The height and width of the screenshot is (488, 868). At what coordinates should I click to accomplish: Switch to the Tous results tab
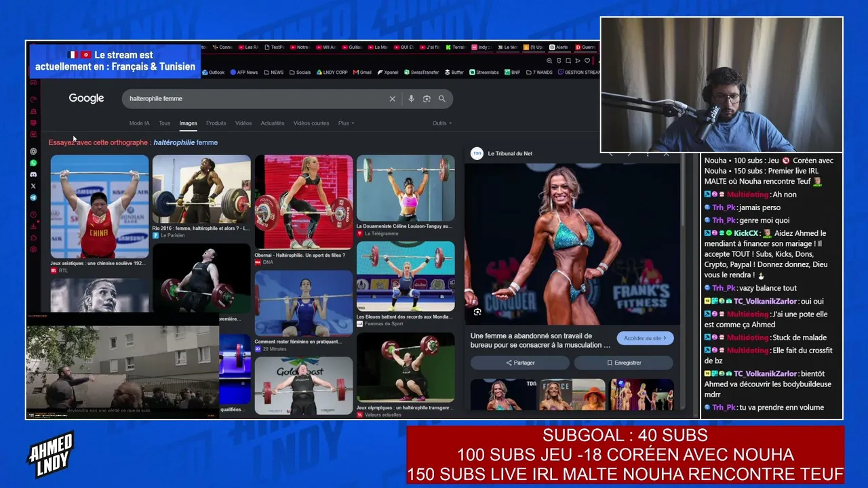(164, 123)
